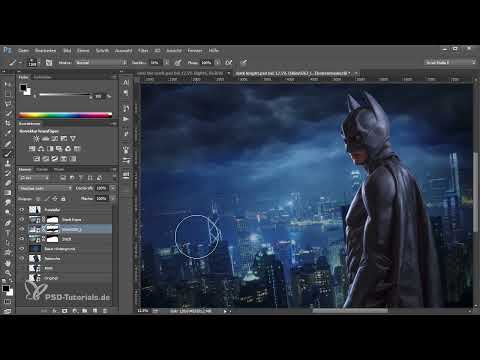Toggle lock position for layer
The image size is (480, 360).
click(x=55, y=199)
